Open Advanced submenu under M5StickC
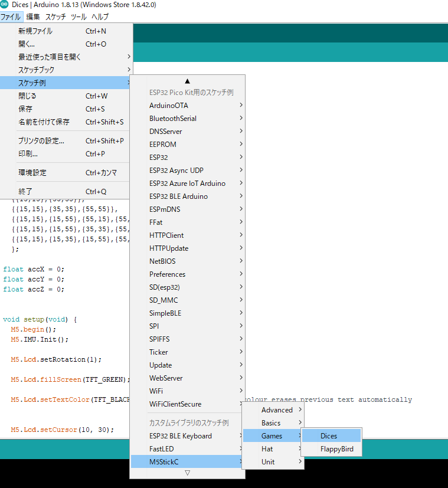 [x=273, y=410]
